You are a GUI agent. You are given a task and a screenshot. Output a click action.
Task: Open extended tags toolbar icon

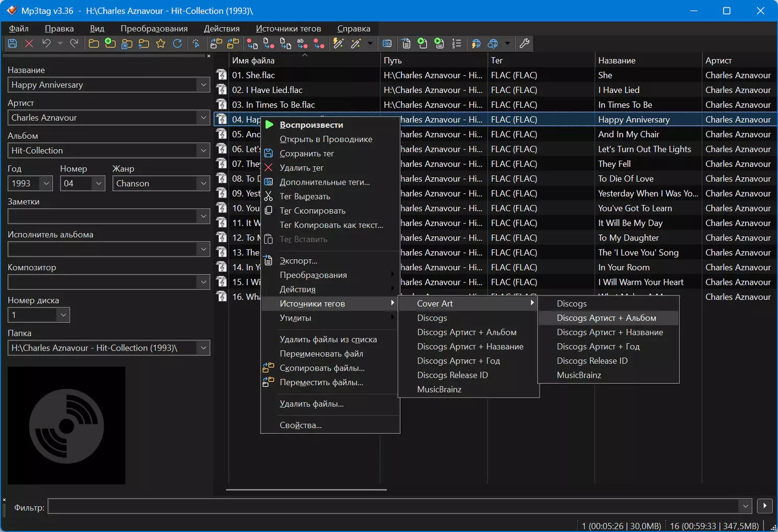click(x=387, y=44)
